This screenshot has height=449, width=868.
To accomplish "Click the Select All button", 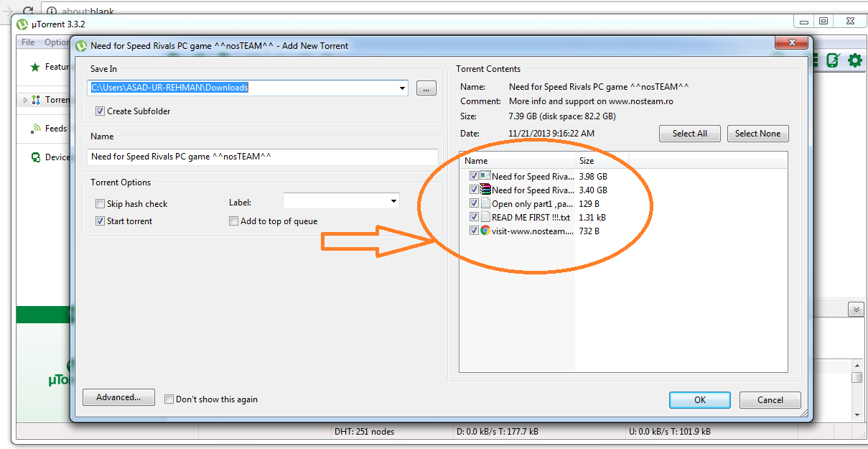I will tap(690, 134).
